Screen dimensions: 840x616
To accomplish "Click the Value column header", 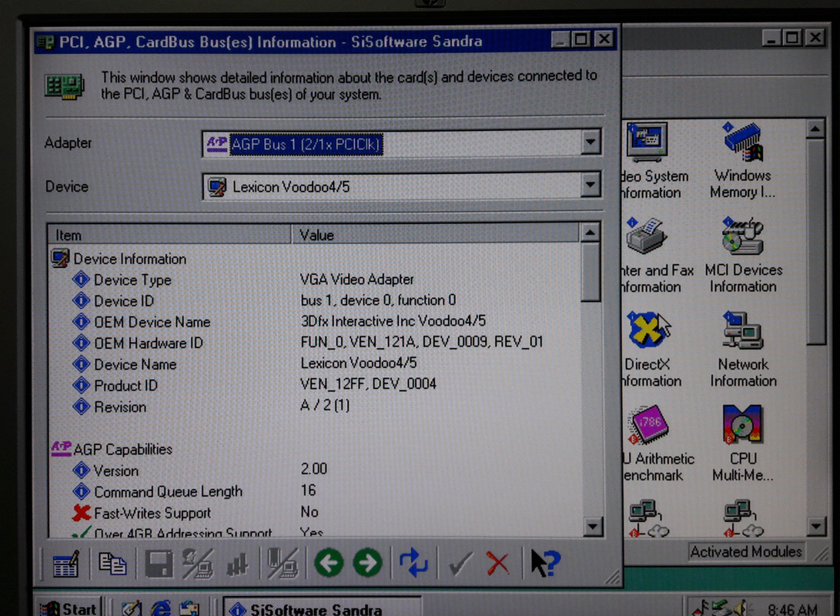I will click(x=436, y=235).
